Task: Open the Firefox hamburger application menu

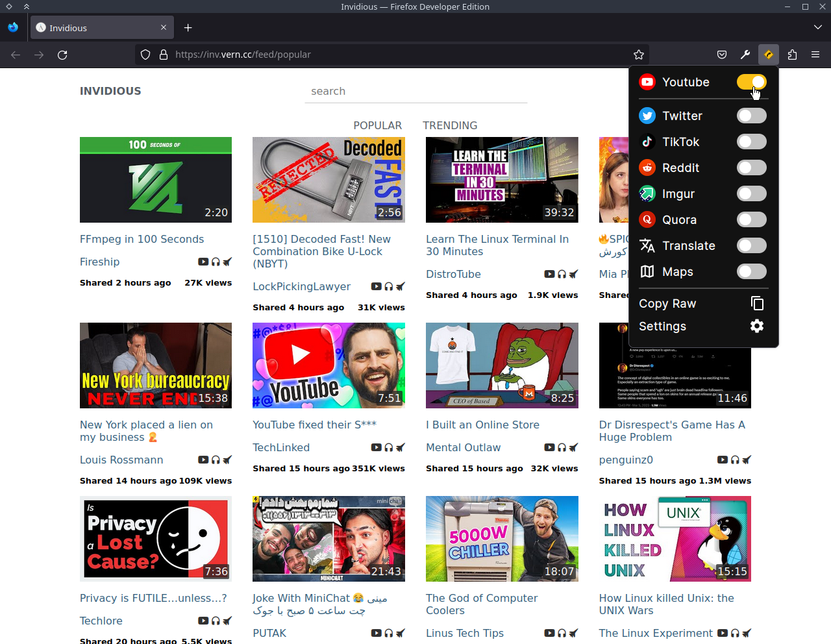Action: pos(815,55)
